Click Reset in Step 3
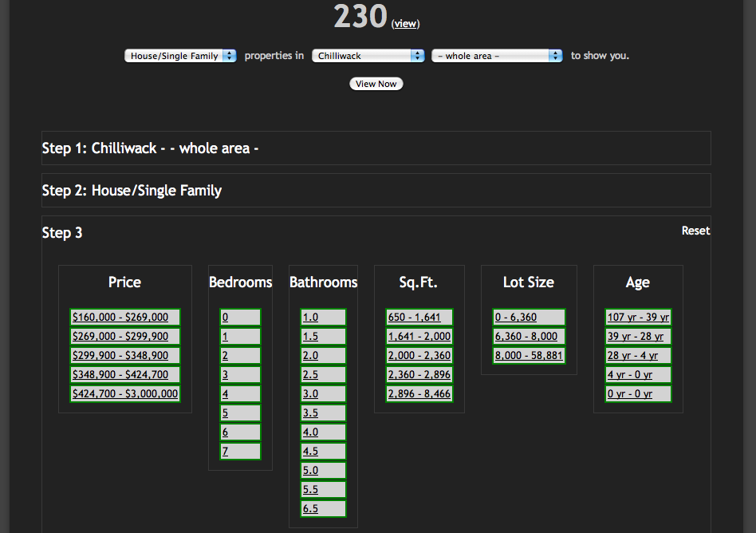This screenshot has width=756, height=533. tap(695, 231)
